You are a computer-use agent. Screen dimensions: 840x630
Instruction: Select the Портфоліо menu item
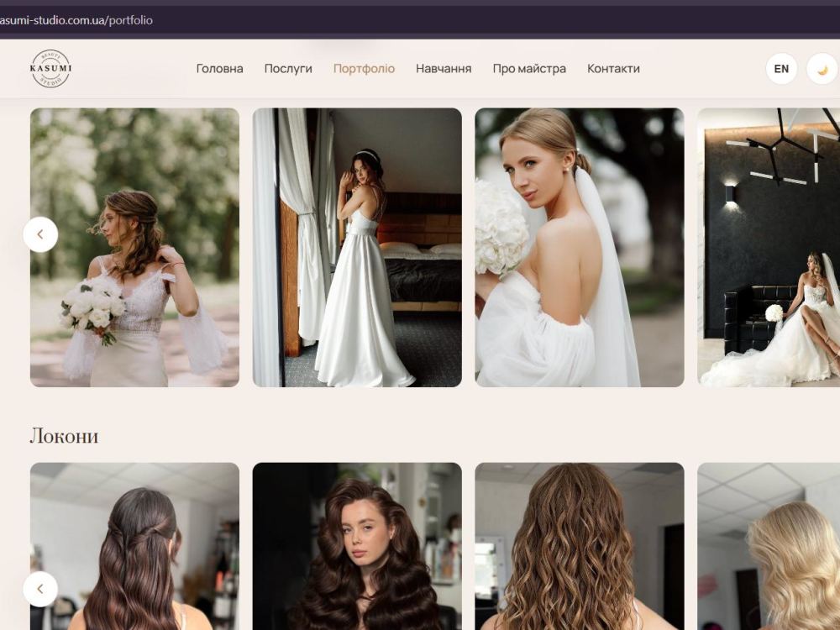[x=364, y=69]
